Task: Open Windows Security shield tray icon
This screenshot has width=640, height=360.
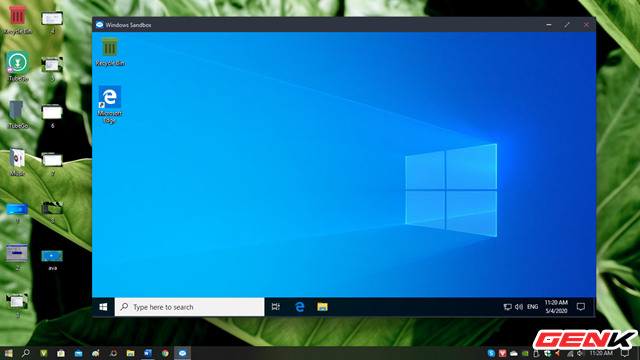Action: point(547,353)
